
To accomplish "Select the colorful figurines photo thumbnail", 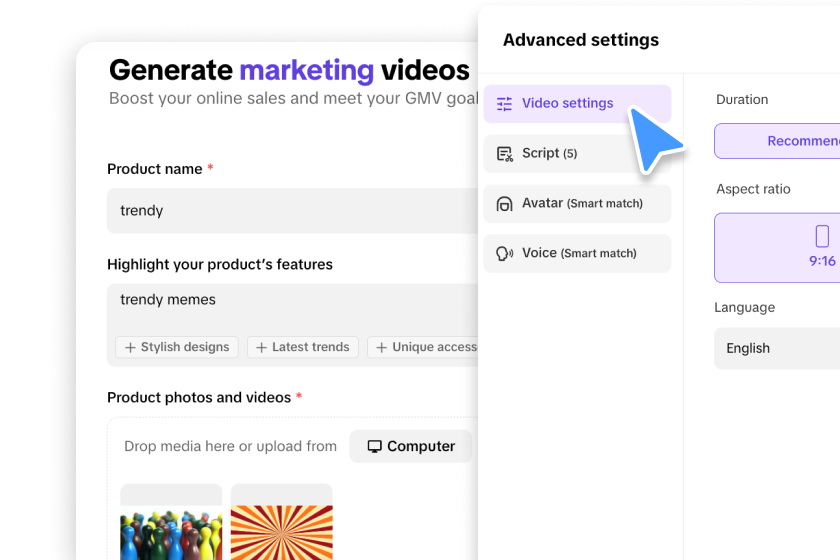I will pos(171,521).
